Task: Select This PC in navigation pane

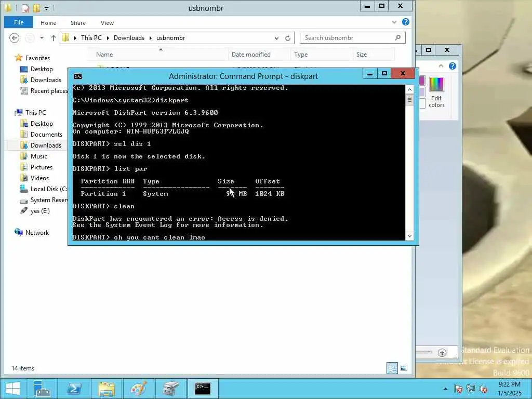Action: click(x=35, y=113)
